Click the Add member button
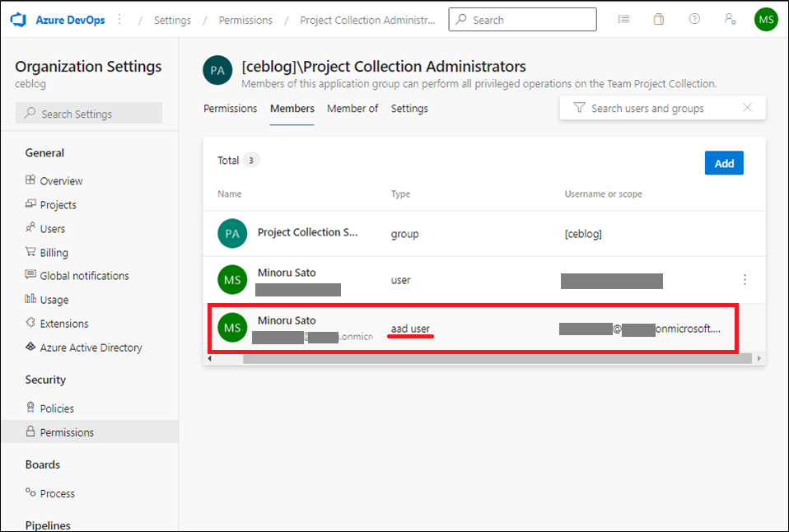Viewport: 789px width, 532px height. (724, 163)
